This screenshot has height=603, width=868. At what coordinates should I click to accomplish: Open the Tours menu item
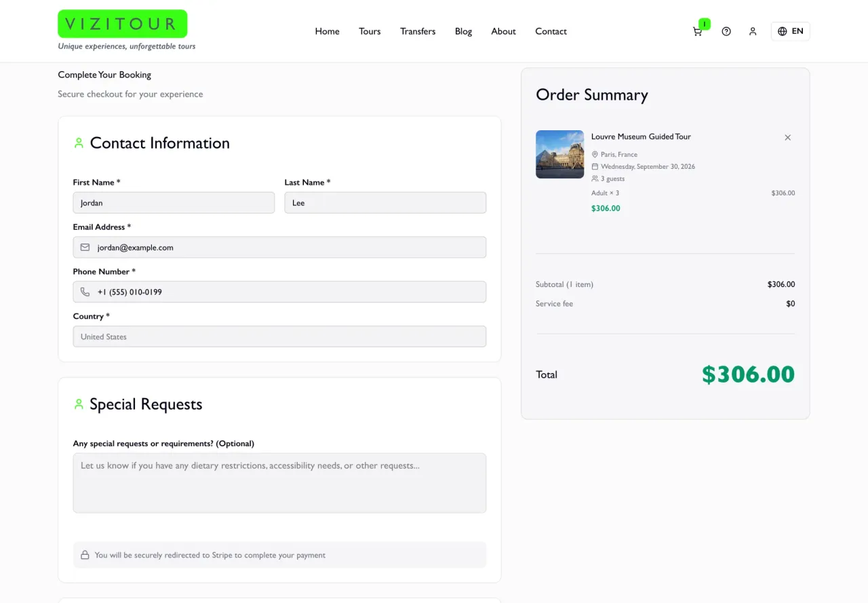coord(370,31)
